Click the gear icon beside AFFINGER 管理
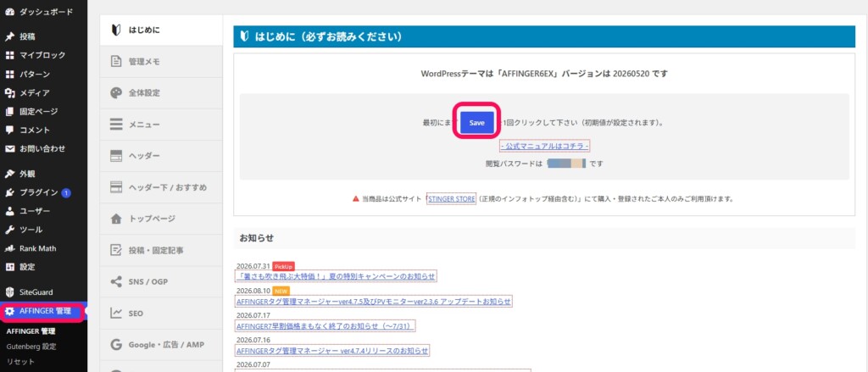This screenshot has width=868, height=372. (x=9, y=312)
